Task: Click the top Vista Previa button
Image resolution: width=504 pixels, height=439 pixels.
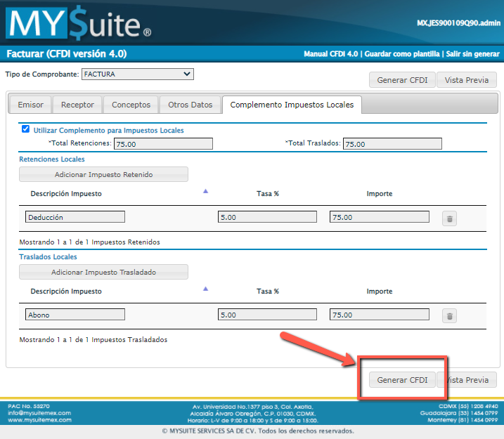Action: coord(467,80)
